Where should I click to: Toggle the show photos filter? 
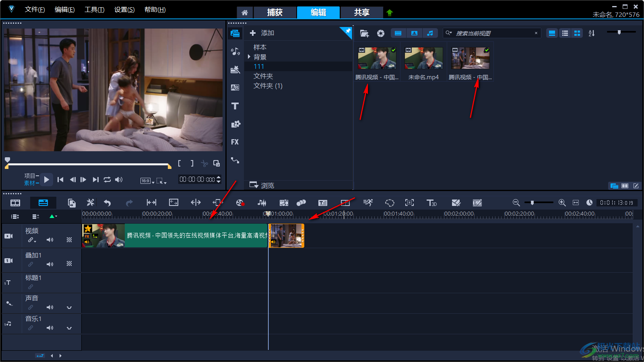click(414, 33)
